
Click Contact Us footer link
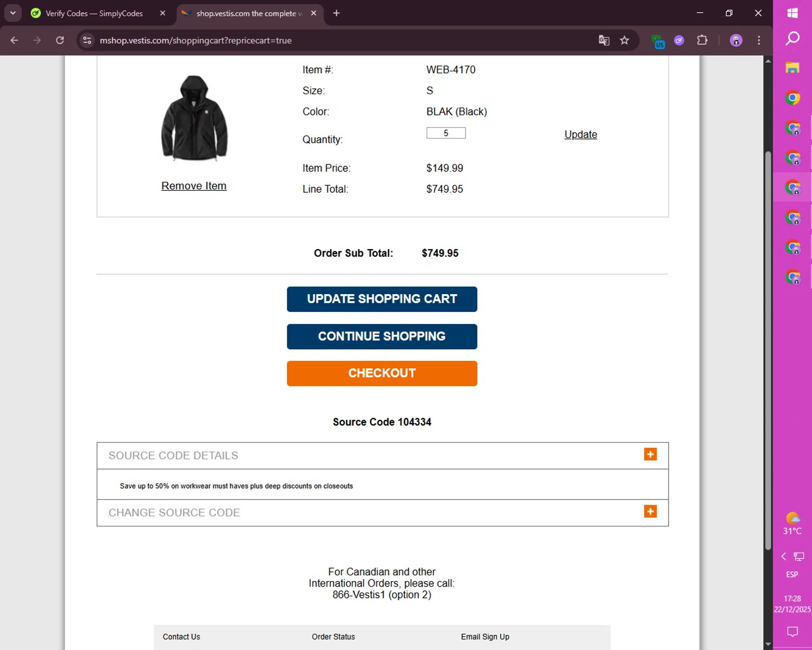[x=181, y=636]
